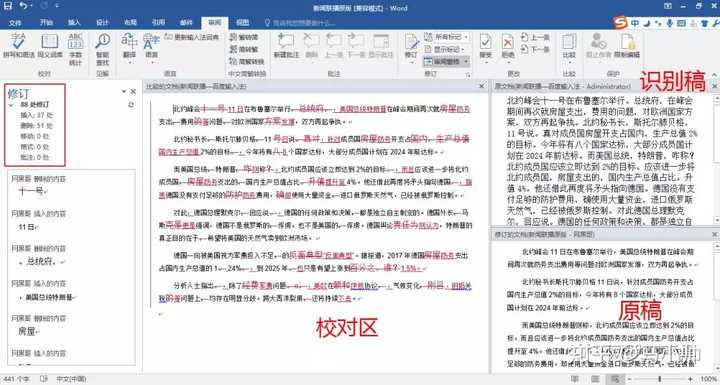This screenshot has width=720, height=385.
Task: Close the original document pane
Action: click(x=715, y=86)
